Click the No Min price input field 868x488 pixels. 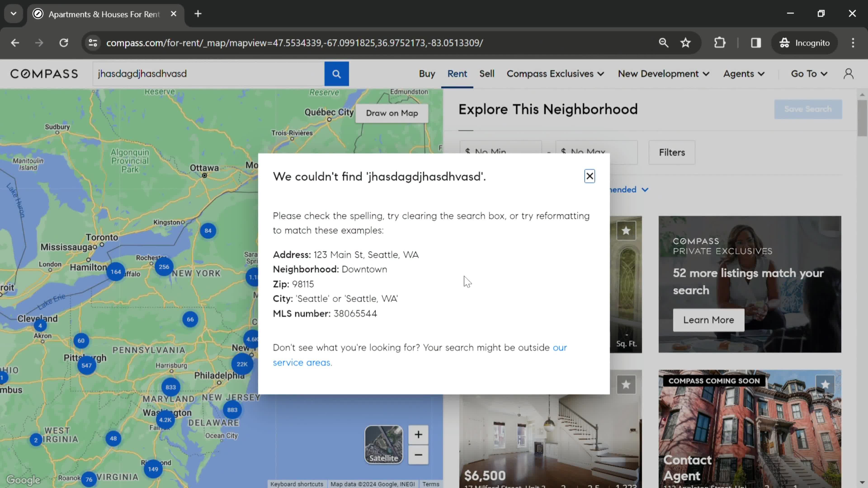[501, 151]
